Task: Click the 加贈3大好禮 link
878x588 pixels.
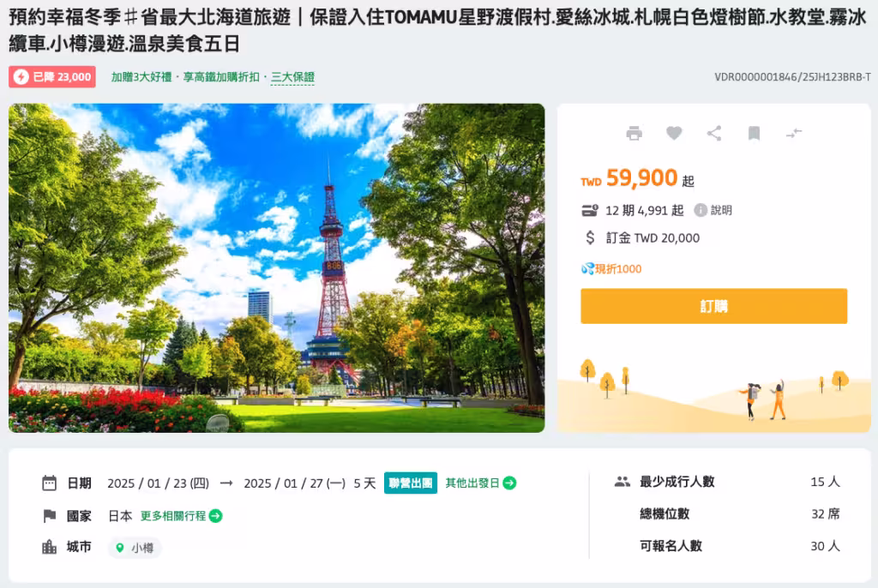Action: [x=141, y=77]
